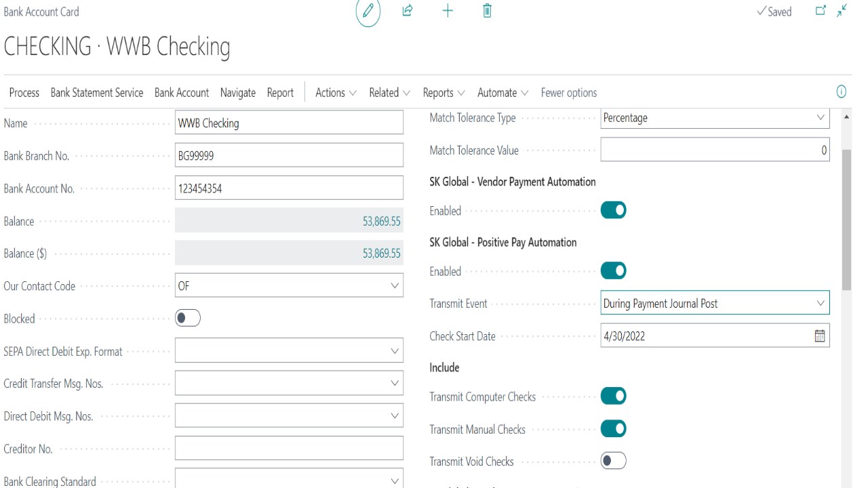
Task: Click Fewer options
Action: coord(569,93)
